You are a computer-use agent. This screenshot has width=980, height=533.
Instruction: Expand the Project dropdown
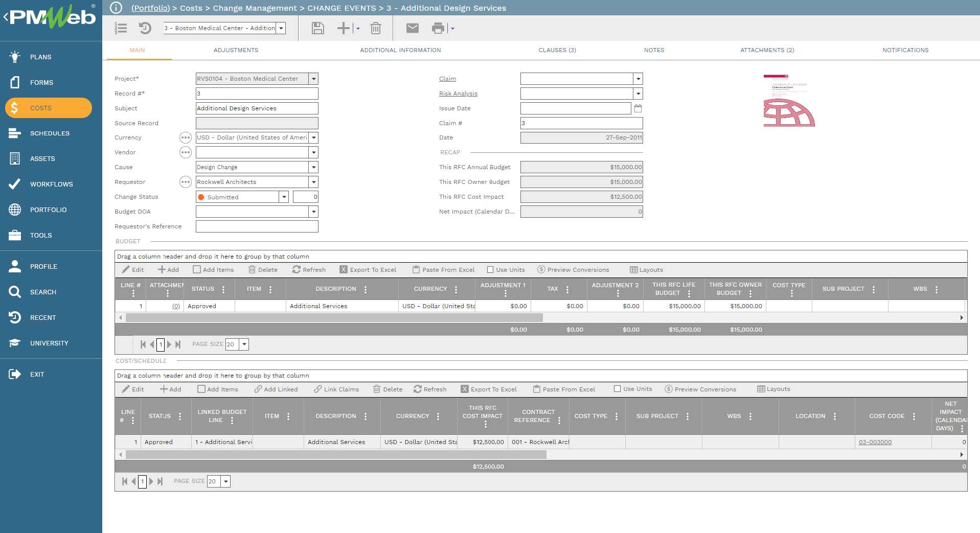coord(314,79)
